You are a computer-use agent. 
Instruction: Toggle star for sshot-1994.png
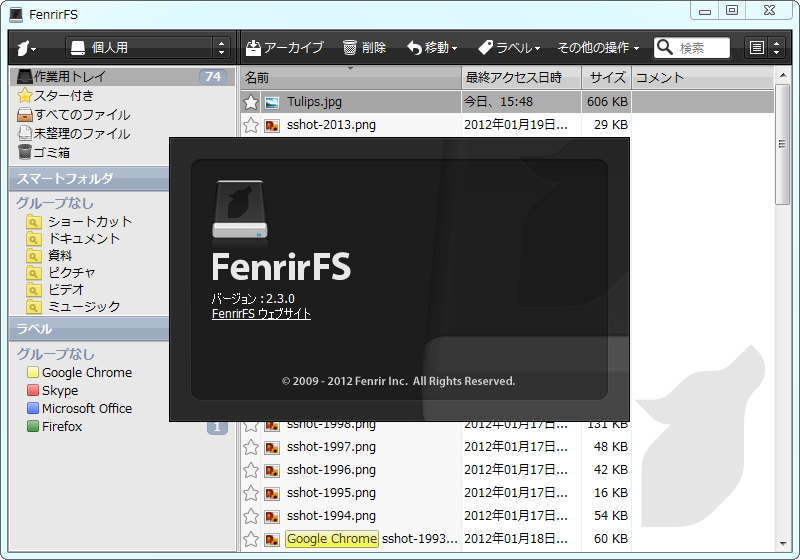(251, 516)
